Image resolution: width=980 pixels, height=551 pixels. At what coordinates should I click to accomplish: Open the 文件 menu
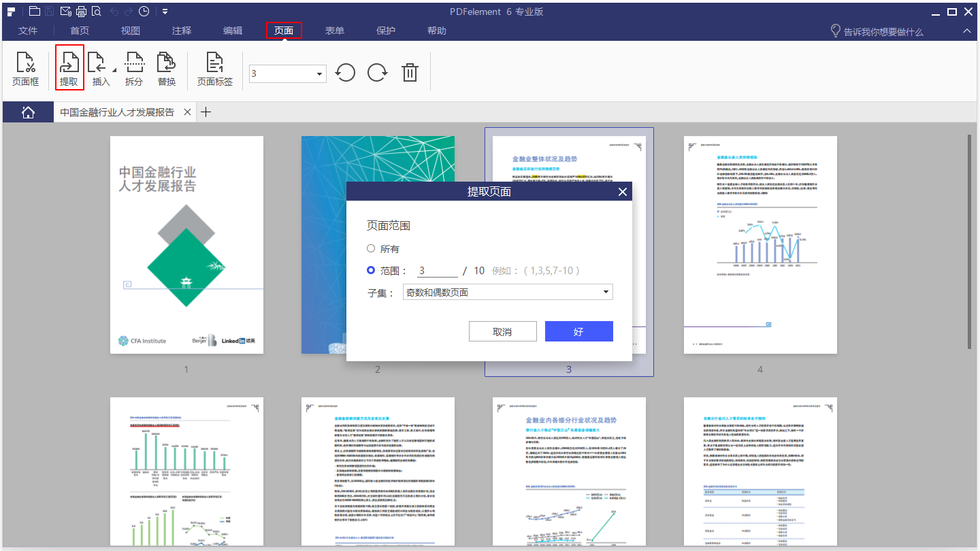[28, 31]
